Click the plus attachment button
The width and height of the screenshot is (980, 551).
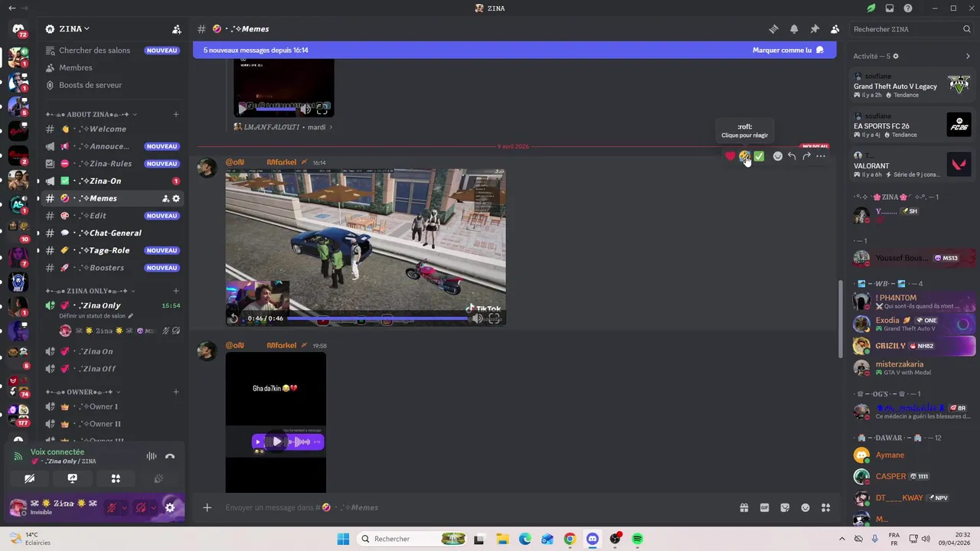coord(207,507)
